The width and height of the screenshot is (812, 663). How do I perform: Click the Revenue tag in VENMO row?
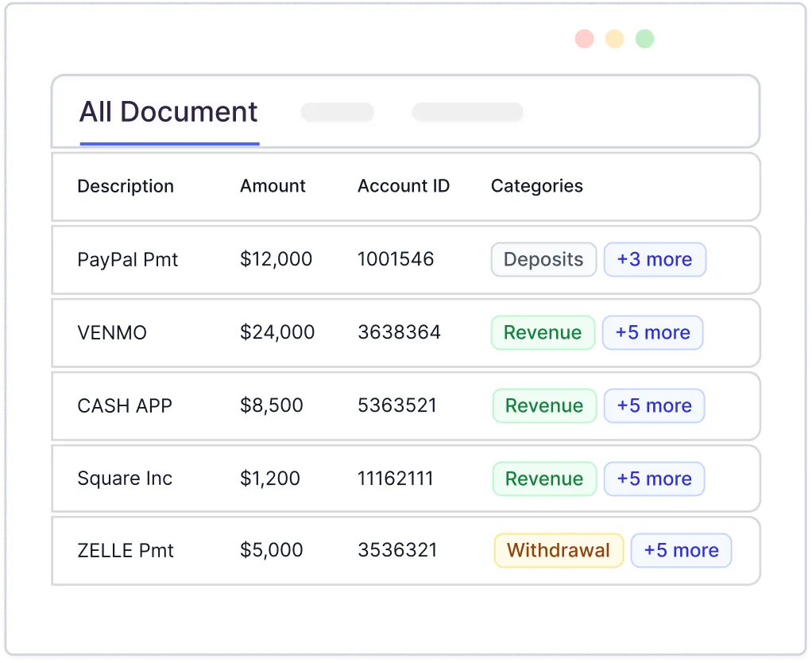[543, 332]
